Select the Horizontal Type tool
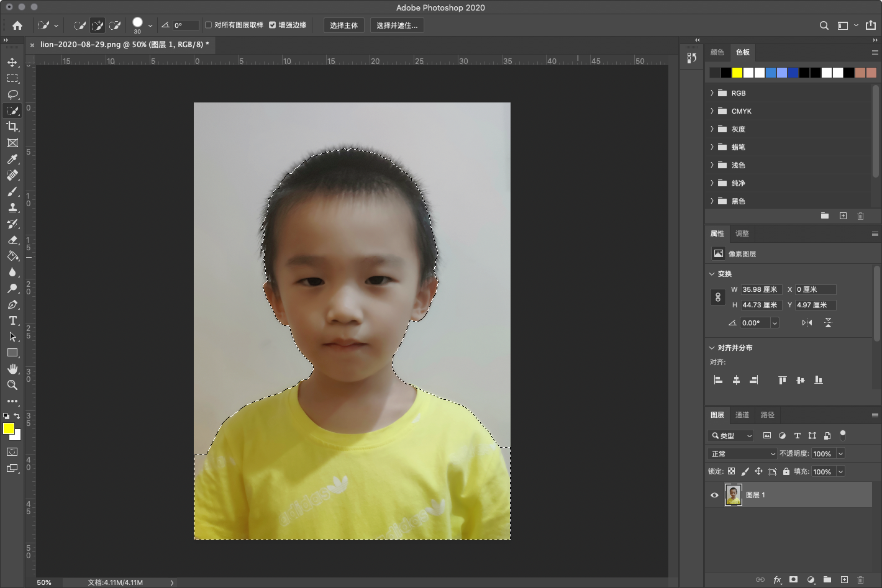The height and width of the screenshot is (588, 882). tap(12, 320)
